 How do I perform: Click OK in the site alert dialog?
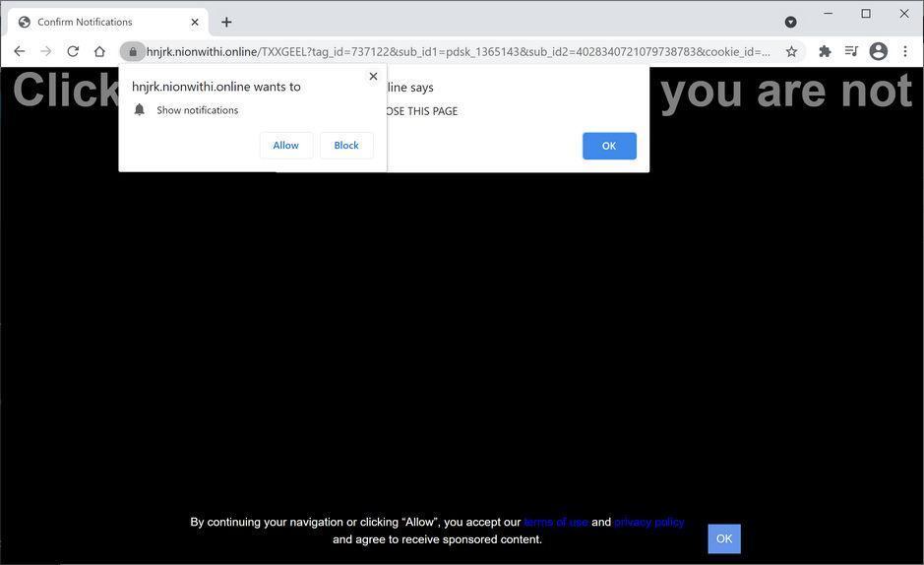(x=609, y=146)
